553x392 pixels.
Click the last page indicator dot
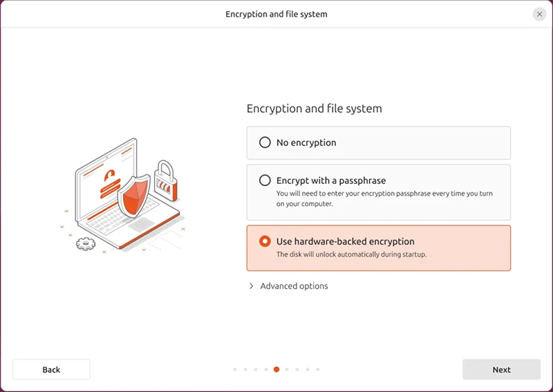[x=318, y=369]
